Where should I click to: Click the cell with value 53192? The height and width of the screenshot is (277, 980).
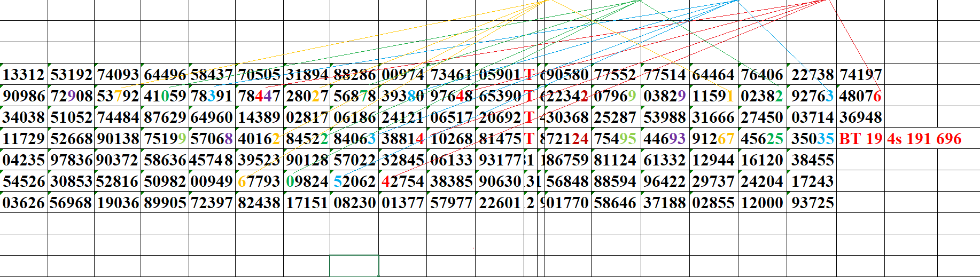click(71, 74)
